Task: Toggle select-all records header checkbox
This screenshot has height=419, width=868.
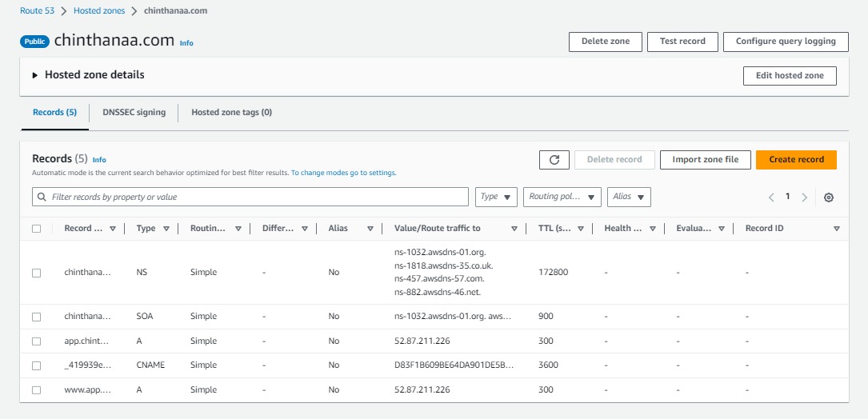Action: click(x=36, y=229)
